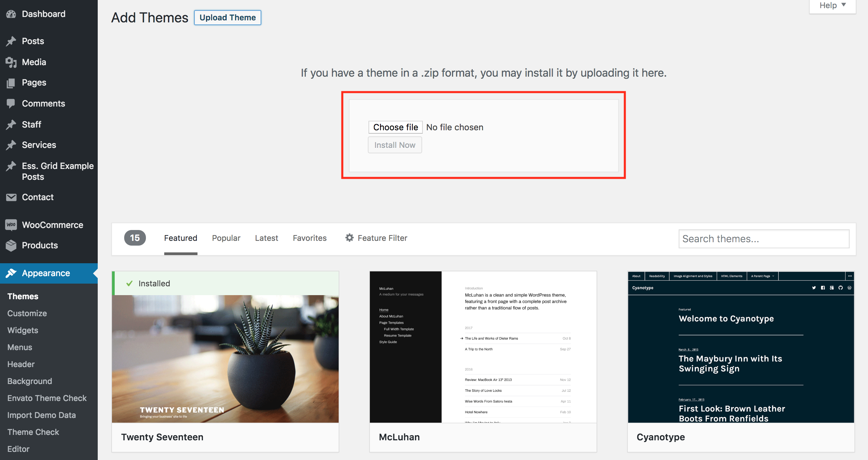This screenshot has width=868, height=460.
Task: Click the Install Now button
Action: coord(395,145)
